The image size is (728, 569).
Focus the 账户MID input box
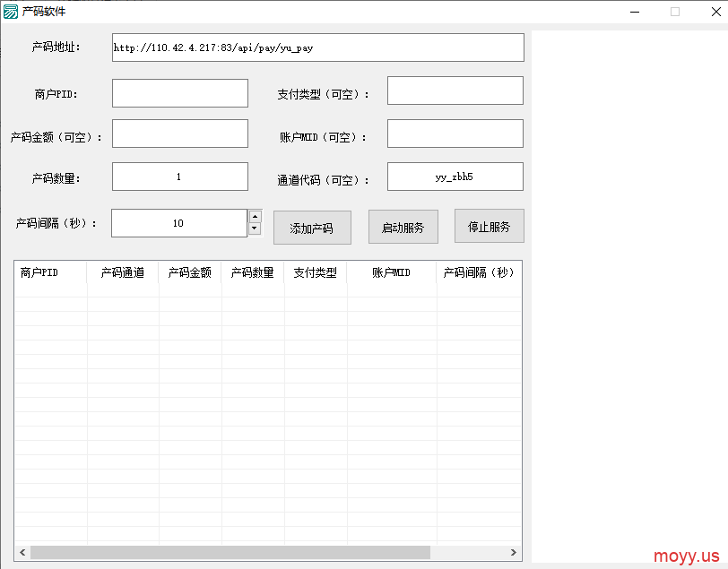pos(455,134)
